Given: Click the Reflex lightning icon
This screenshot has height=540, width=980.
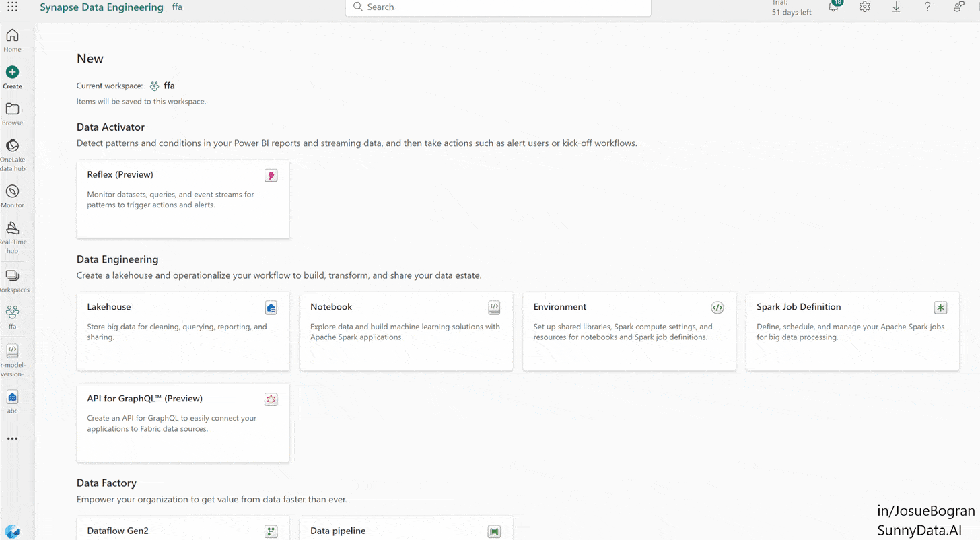Looking at the screenshot, I should click(x=271, y=176).
